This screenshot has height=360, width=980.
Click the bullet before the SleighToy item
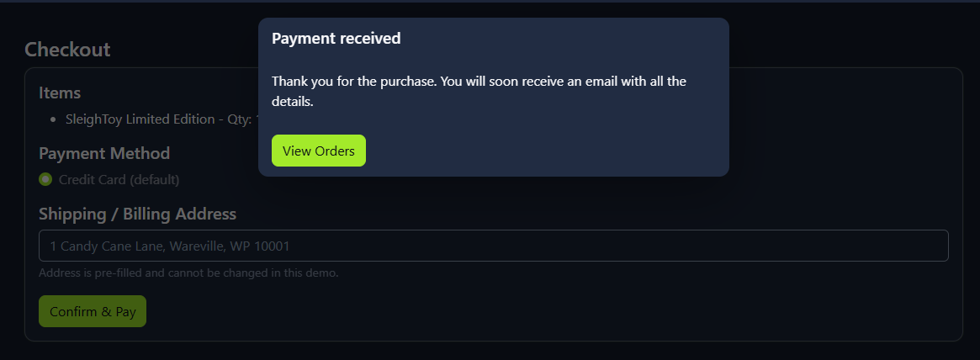tap(53, 120)
